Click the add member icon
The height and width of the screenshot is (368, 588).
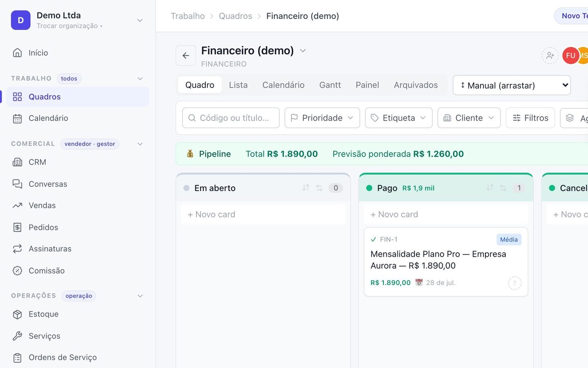550,56
